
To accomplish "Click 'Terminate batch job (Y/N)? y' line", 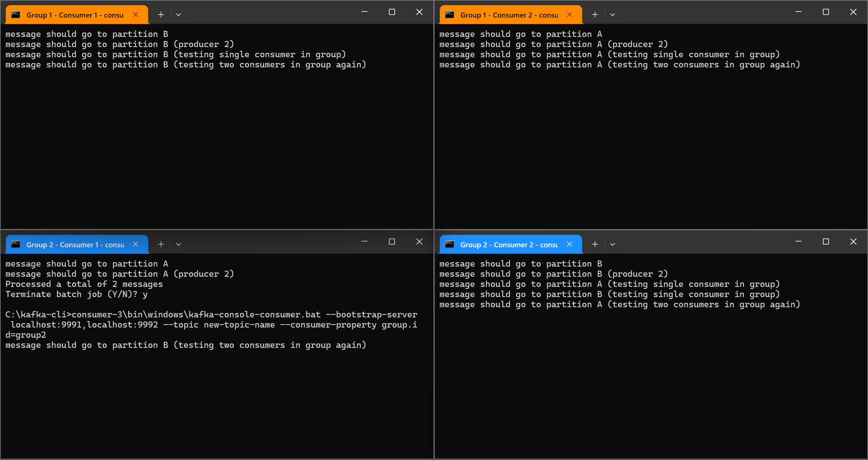I will coord(77,294).
